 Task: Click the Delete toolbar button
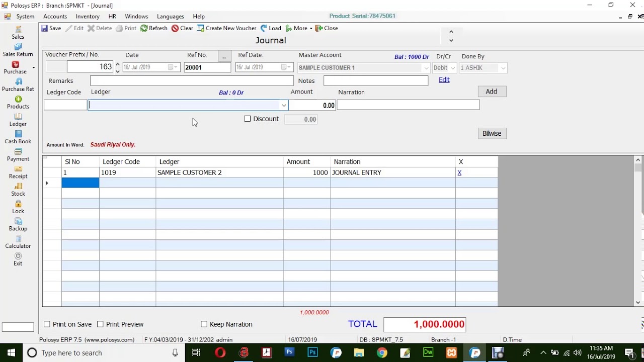pos(100,28)
